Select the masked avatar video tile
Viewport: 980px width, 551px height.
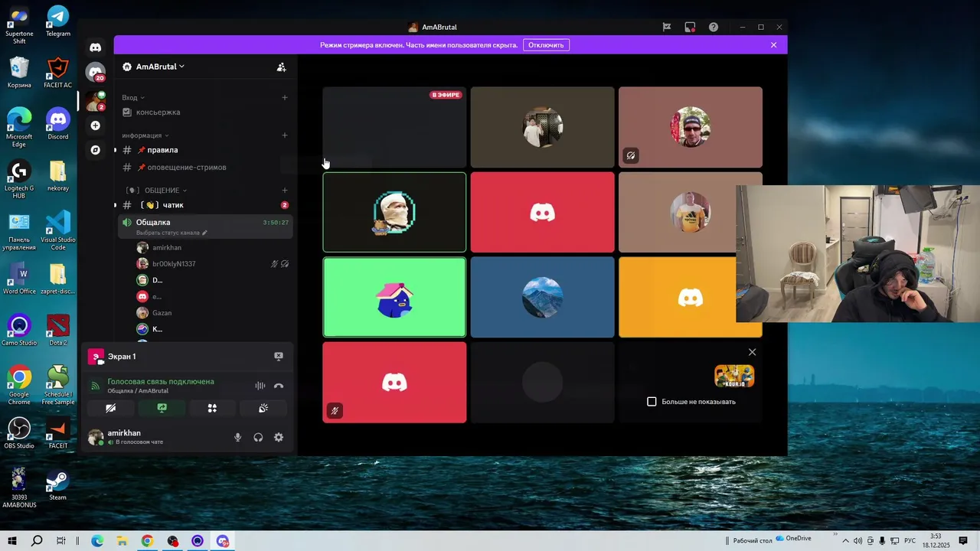click(394, 212)
